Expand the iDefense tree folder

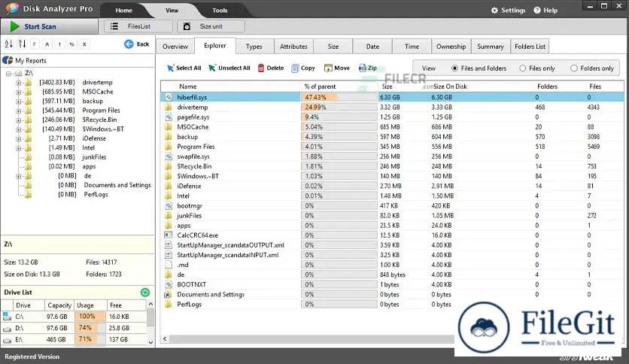pyautogui.click(x=19, y=138)
